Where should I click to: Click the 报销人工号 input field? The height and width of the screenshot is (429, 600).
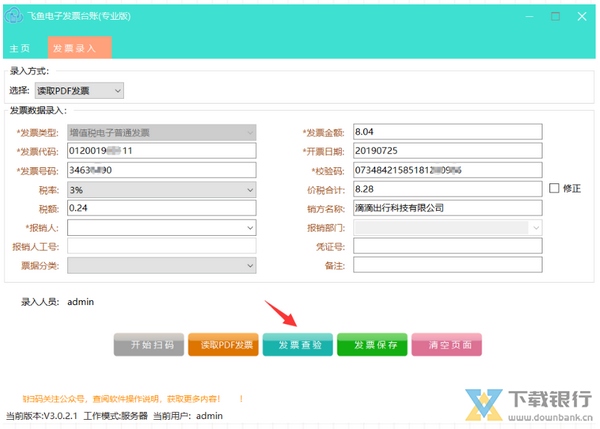click(x=161, y=246)
